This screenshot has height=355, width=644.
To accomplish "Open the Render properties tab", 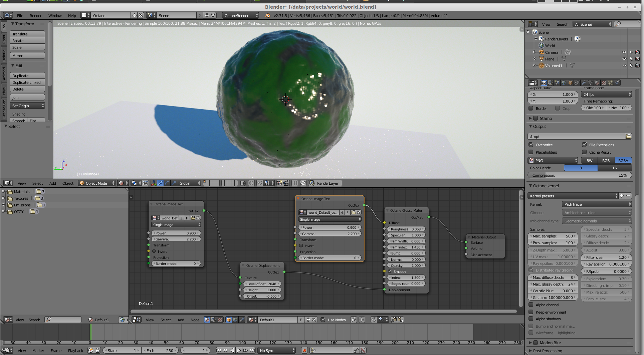I will (544, 83).
